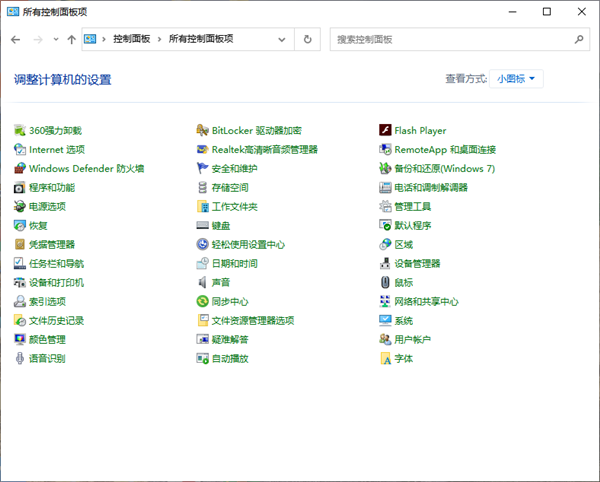Open the recent locations dropdown chevron

(56, 39)
